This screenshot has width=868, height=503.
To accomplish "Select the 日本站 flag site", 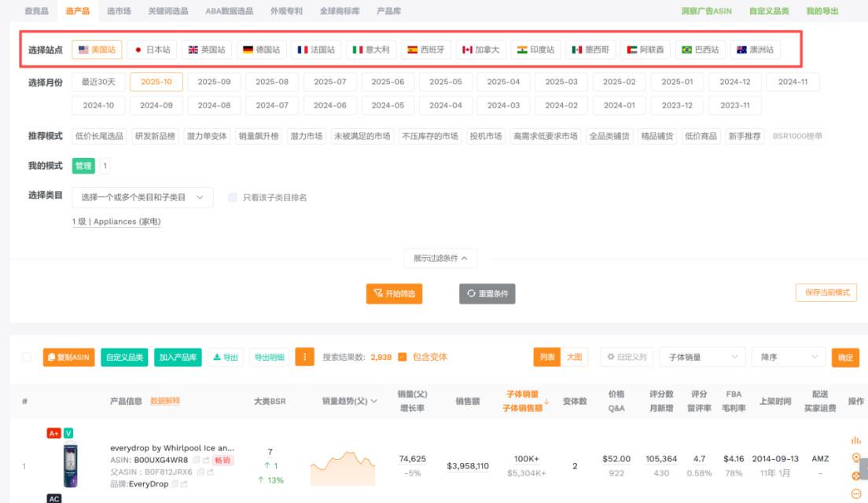I will (x=152, y=50).
